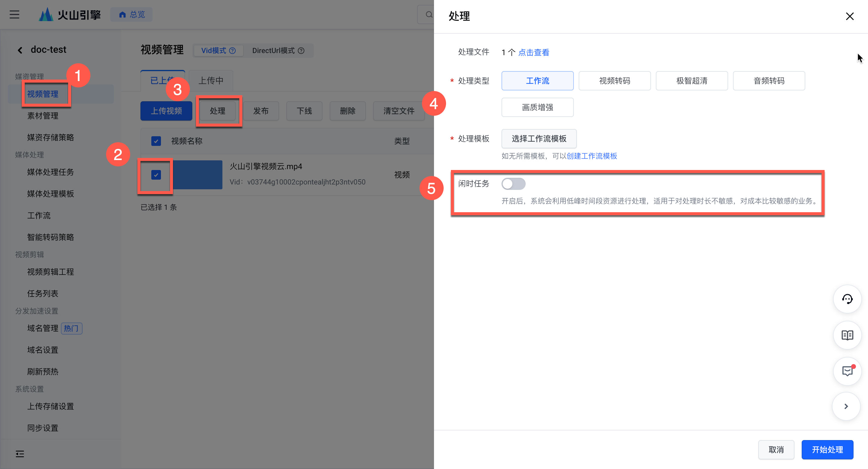Viewport: 868px width, 469px height.
Task: Open the documentation book icon
Action: point(847,335)
